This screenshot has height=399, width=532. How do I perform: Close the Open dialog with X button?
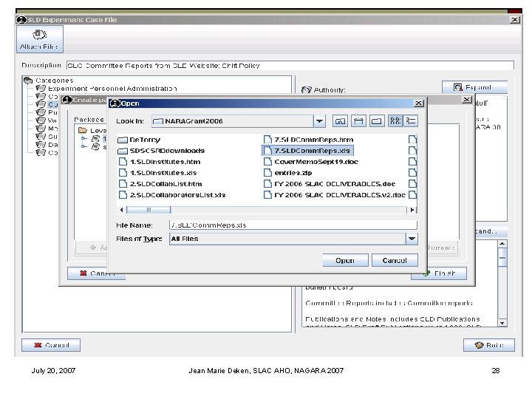[x=419, y=103]
